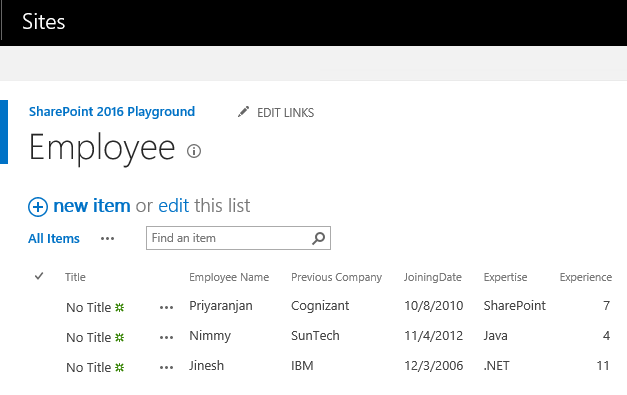Click the green star icon on Nimmy row

[x=120, y=337]
